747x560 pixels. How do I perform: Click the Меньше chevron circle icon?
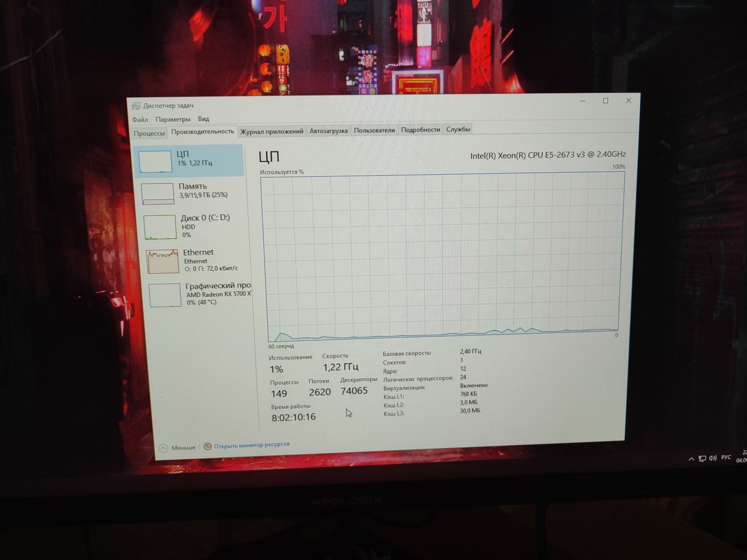pos(163,448)
